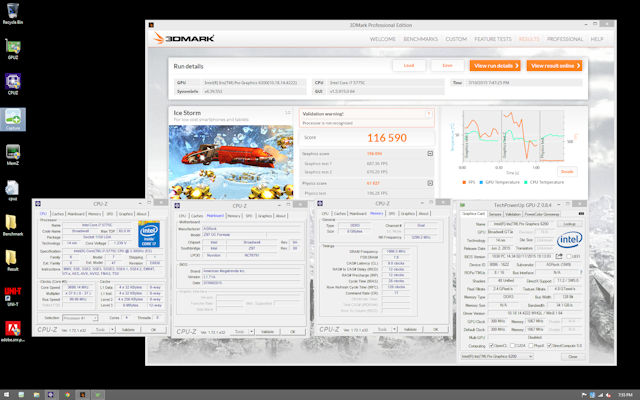This screenshot has width=640, height=400.
Task: Open the Processor #1 selection dropdown in CPU-Z
Action: [x=80, y=318]
